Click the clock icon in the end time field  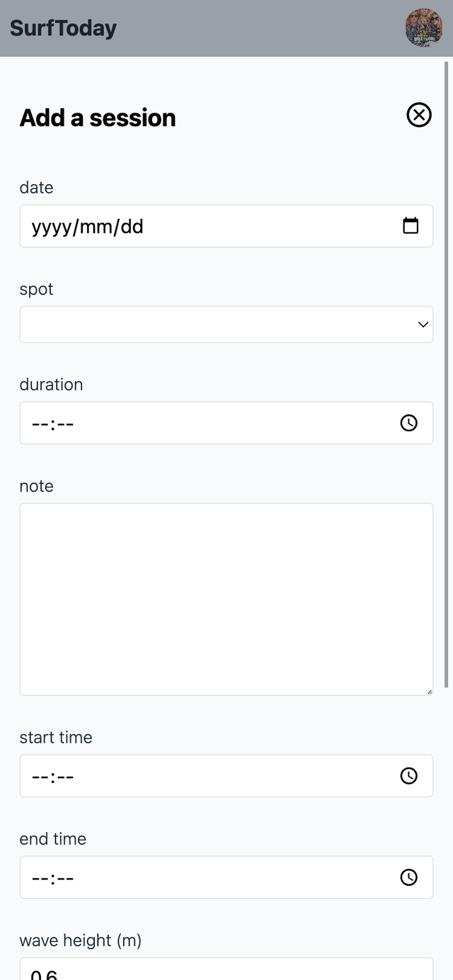[409, 877]
